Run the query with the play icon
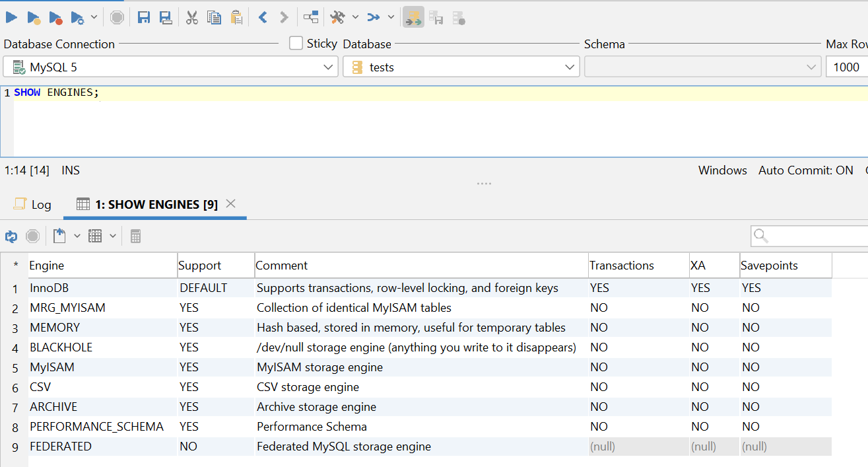 pyautogui.click(x=12, y=17)
